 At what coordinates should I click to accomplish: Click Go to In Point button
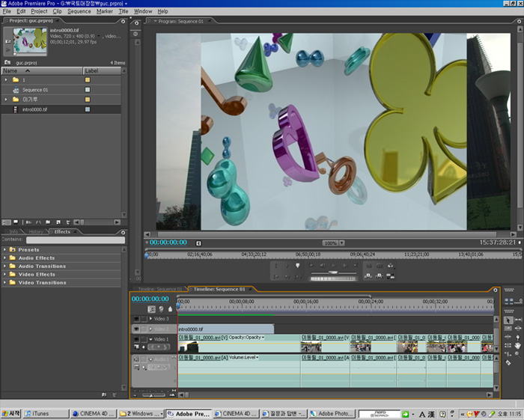click(x=276, y=276)
